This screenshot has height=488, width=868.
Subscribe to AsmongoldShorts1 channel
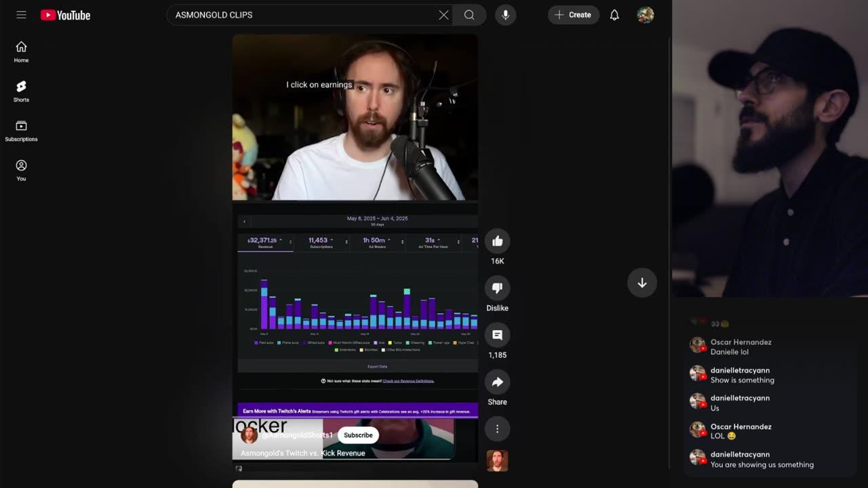[x=358, y=435]
